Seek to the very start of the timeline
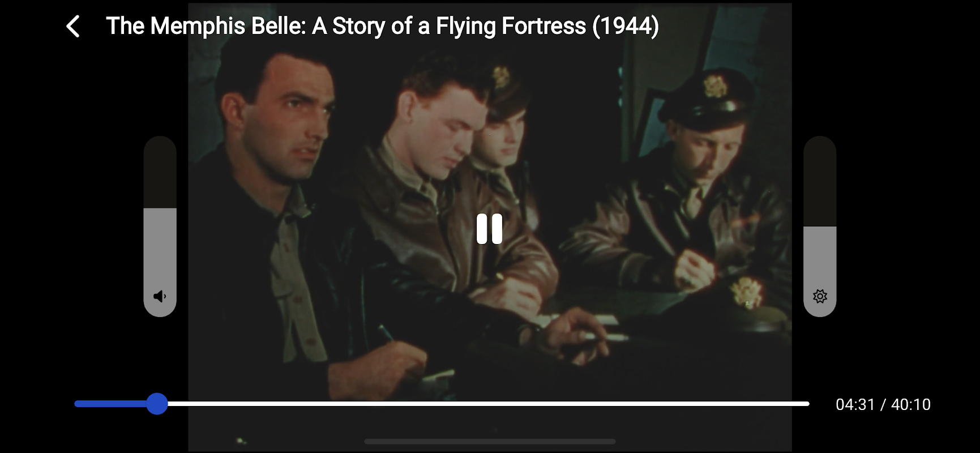 click(x=76, y=404)
